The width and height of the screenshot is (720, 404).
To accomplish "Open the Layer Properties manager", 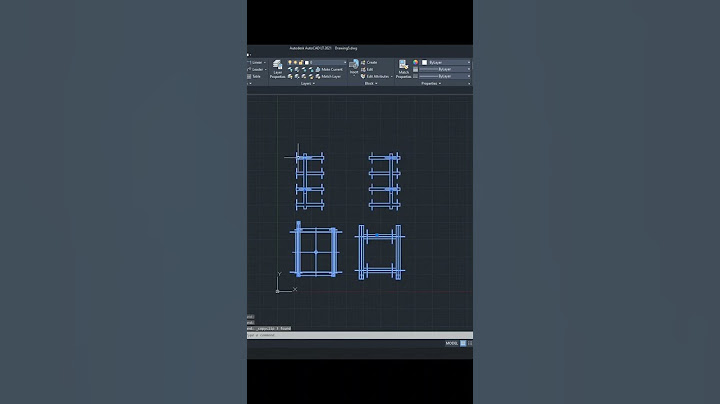I will tap(278, 68).
